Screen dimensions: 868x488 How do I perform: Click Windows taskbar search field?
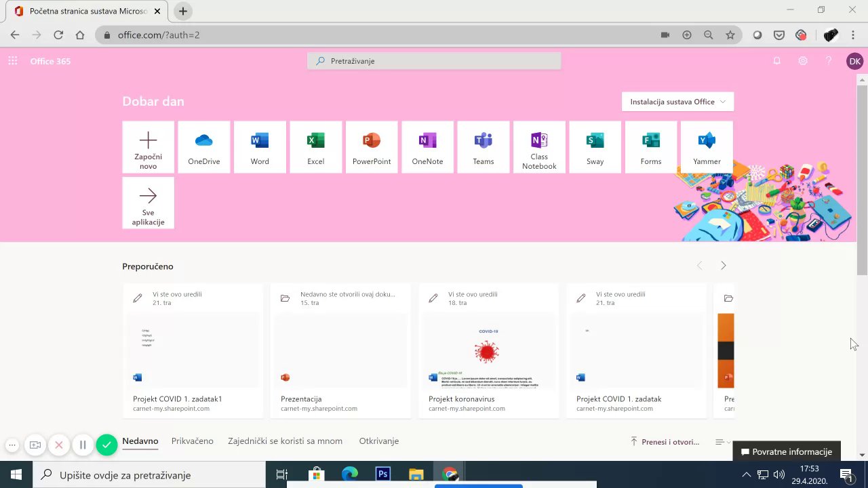149,475
